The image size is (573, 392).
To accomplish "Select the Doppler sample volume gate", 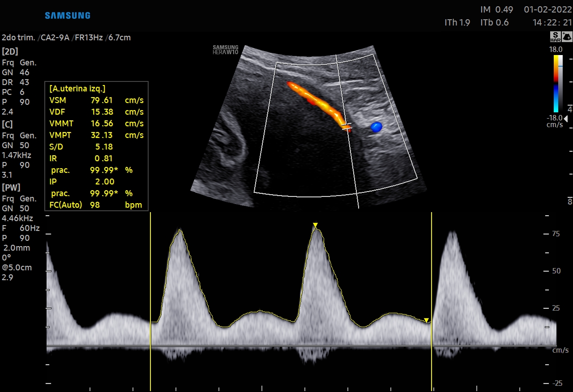I will (x=346, y=126).
